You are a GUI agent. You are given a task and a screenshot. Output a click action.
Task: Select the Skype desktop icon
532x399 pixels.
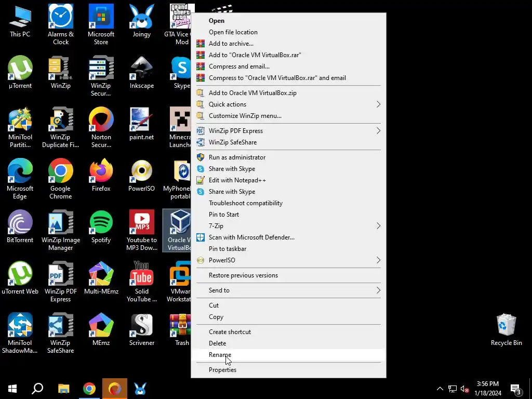(x=180, y=72)
